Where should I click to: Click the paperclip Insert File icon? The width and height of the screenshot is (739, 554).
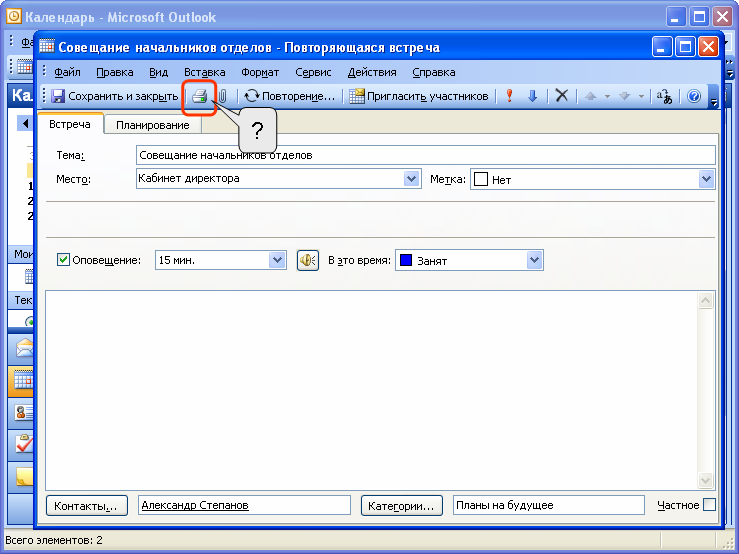(222, 96)
